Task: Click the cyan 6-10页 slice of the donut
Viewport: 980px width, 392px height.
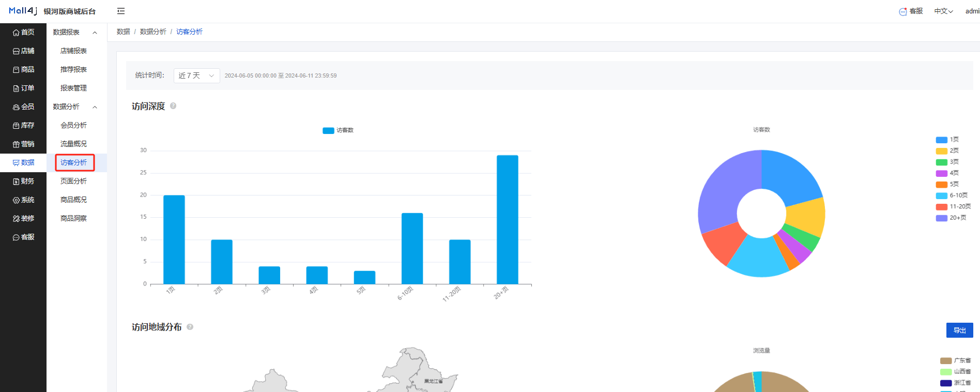Action: click(x=758, y=257)
